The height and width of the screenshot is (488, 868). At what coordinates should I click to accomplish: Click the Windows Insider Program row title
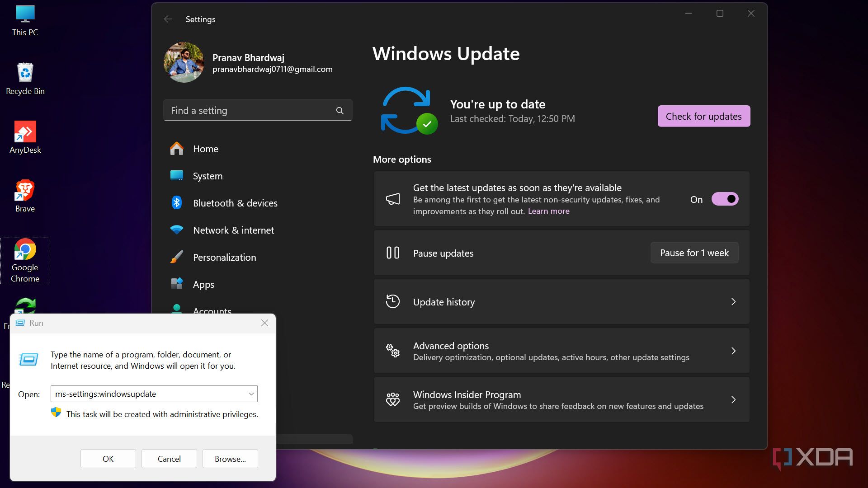coord(467,394)
